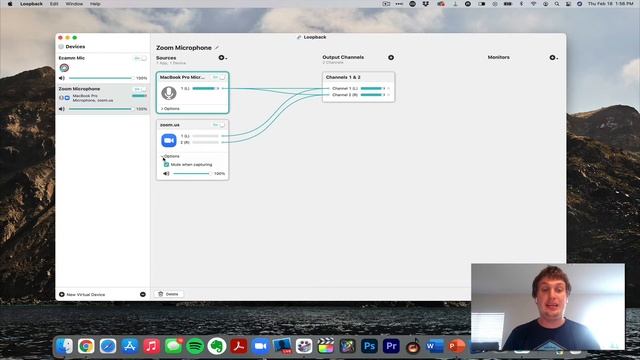Click the Zoom Microphone device volume speaker icon
640x360 pixels.
(x=62, y=109)
